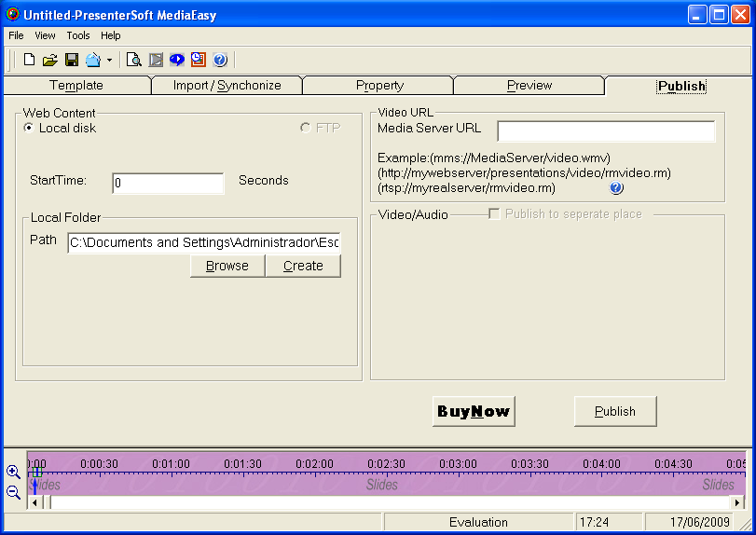Click the blue publish package toolbar icon
Viewport: 756px width, 535px height.
tap(93, 60)
